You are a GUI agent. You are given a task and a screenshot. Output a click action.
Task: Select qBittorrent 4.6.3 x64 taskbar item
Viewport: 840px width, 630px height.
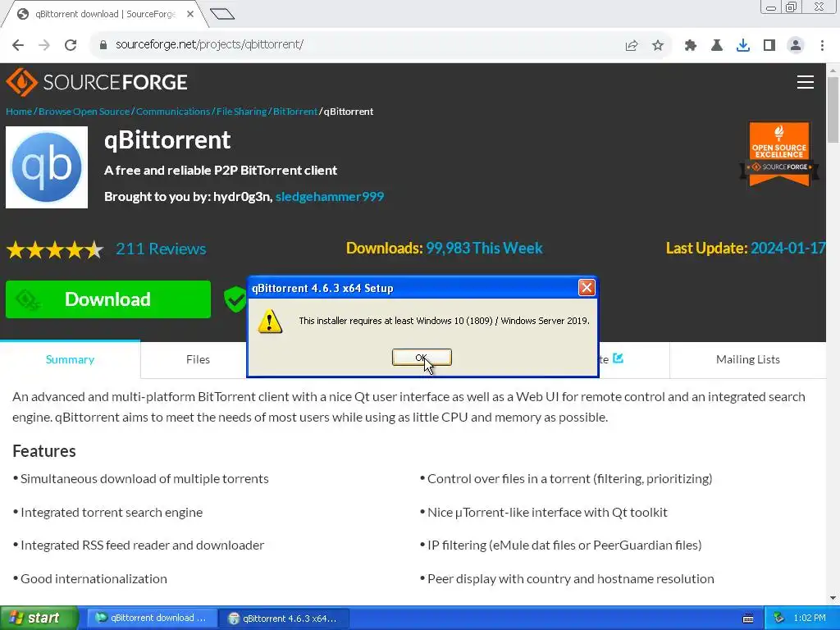point(283,618)
